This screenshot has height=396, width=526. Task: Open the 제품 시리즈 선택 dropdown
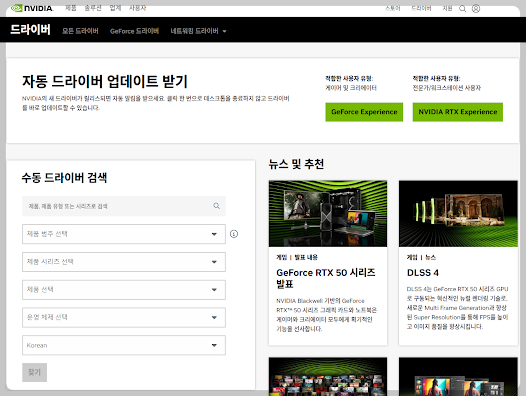coord(124,262)
